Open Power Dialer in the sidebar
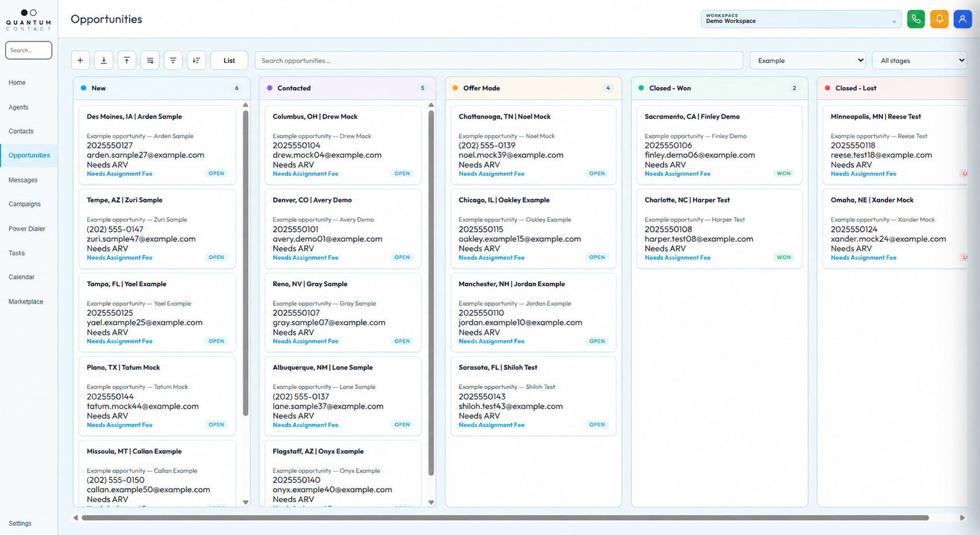The height and width of the screenshot is (535, 980). (x=27, y=229)
